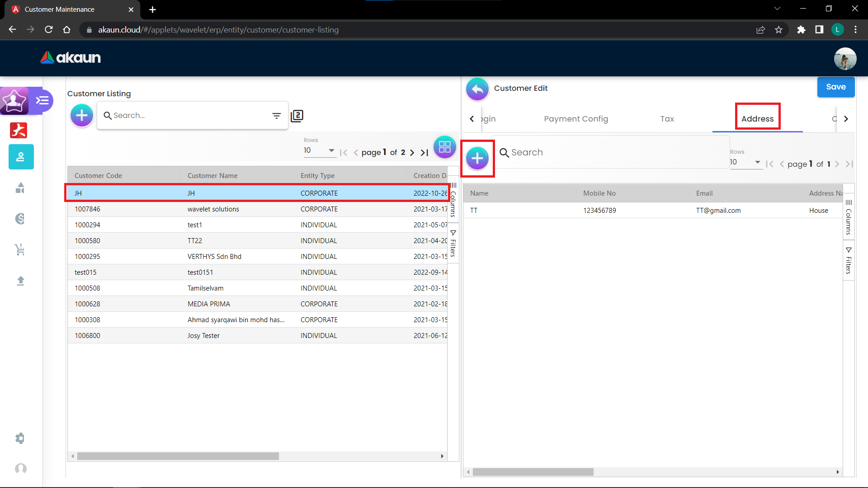
Task: Open the settings gear in sidebar
Action: point(20,438)
